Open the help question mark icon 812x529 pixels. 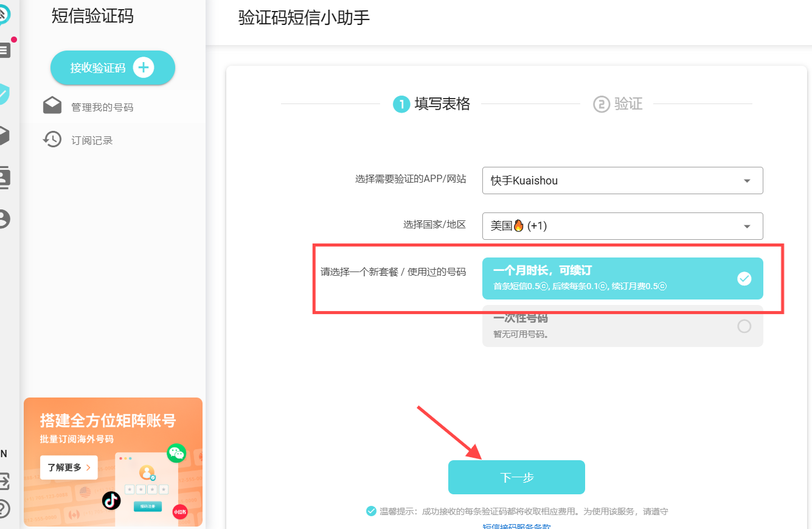pyautogui.click(x=4, y=508)
